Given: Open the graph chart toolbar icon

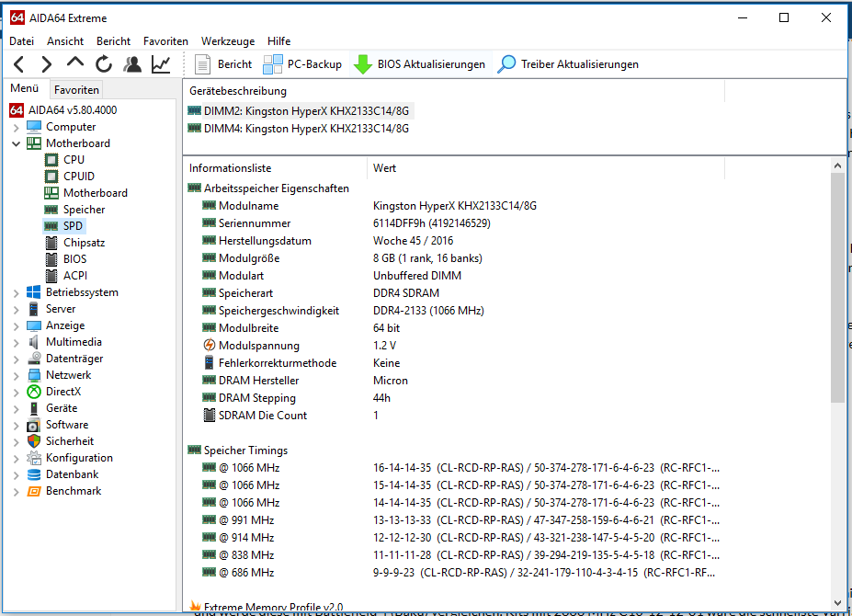Looking at the screenshot, I should coord(161,64).
